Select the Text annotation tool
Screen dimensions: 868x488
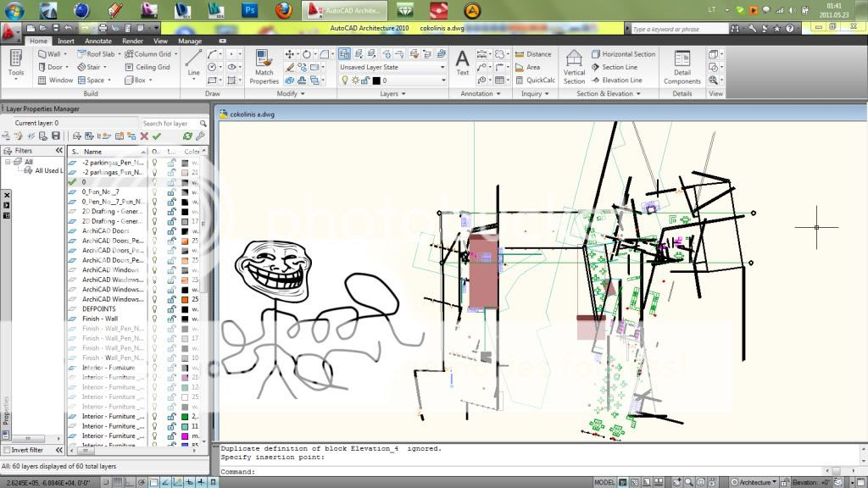pos(462,62)
